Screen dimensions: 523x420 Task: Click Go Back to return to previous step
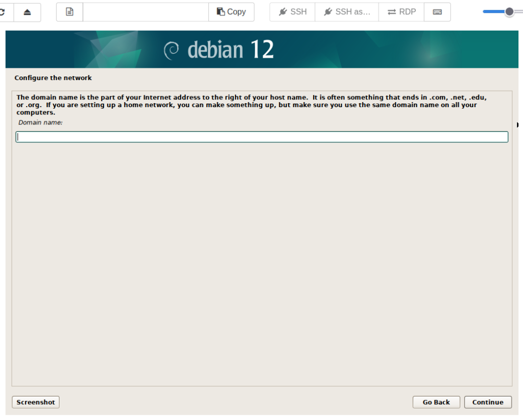[x=436, y=402]
